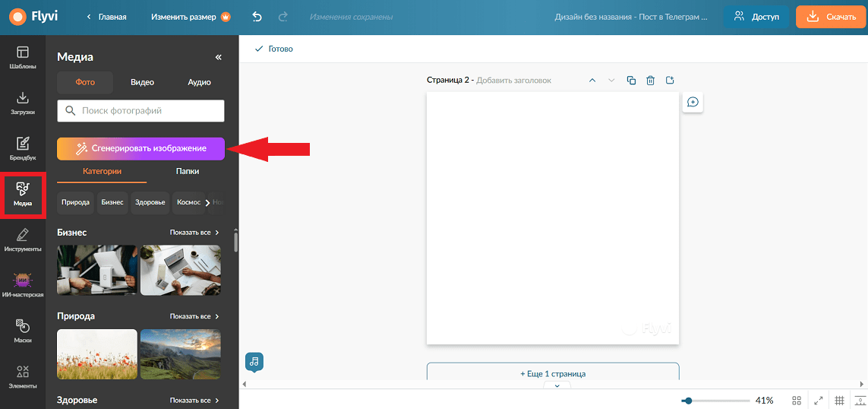Expand category chips with the right chevron
The width and height of the screenshot is (868, 409).
(x=208, y=203)
